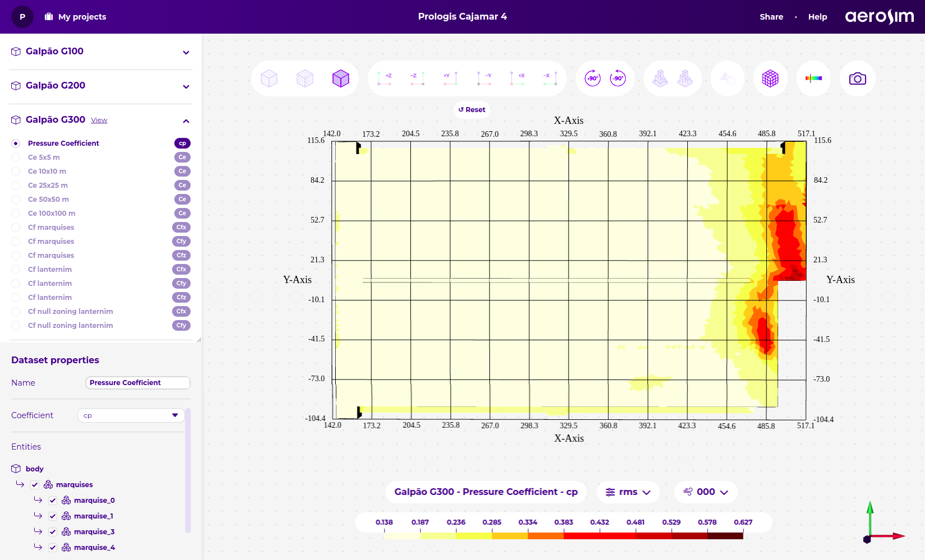Set camera view to -Y
Viewport: 925px width, 560px height.
484,78
